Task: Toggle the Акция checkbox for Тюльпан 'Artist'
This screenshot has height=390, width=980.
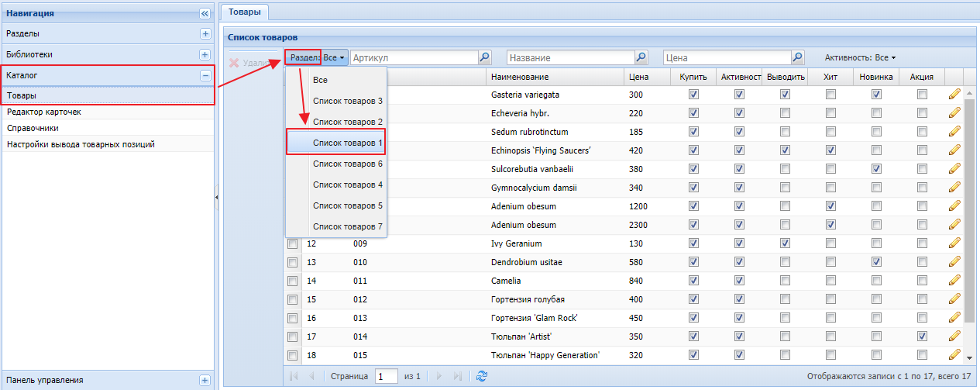Action: [922, 337]
